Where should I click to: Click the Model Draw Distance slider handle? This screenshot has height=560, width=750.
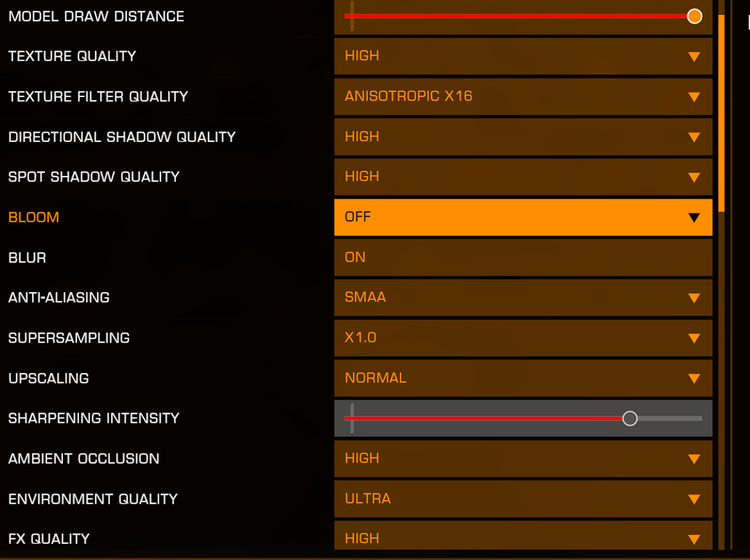click(694, 16)
